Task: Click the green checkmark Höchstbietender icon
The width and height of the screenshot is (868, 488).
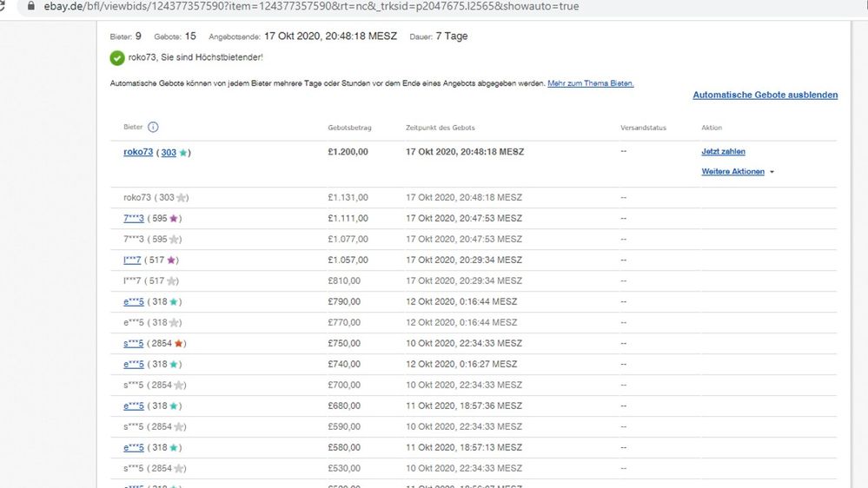Action: tap(117, 57)
